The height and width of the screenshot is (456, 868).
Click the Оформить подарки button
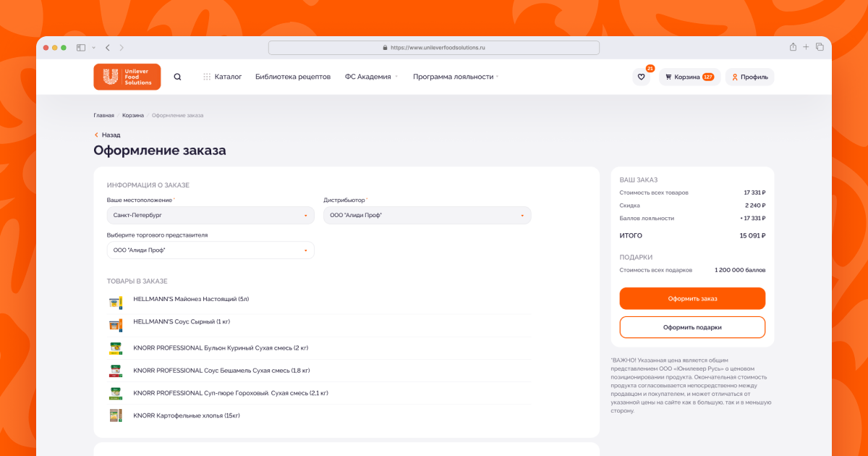coord(692,327)
